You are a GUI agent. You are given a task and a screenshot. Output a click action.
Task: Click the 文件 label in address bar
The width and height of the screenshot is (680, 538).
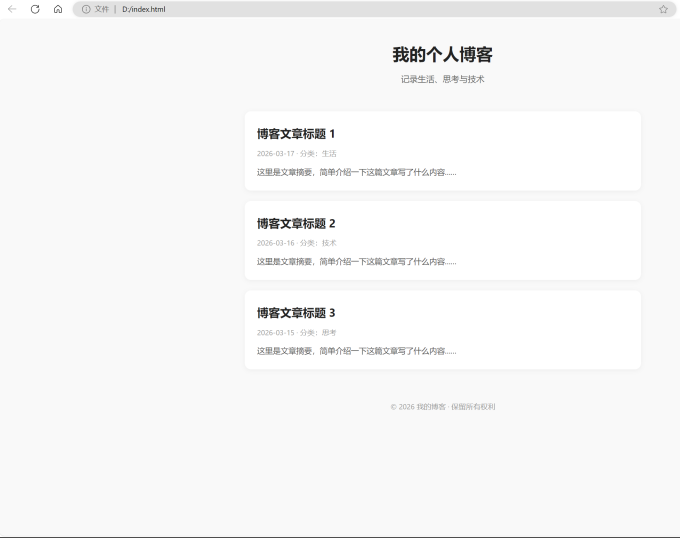[x=102, y=9]
